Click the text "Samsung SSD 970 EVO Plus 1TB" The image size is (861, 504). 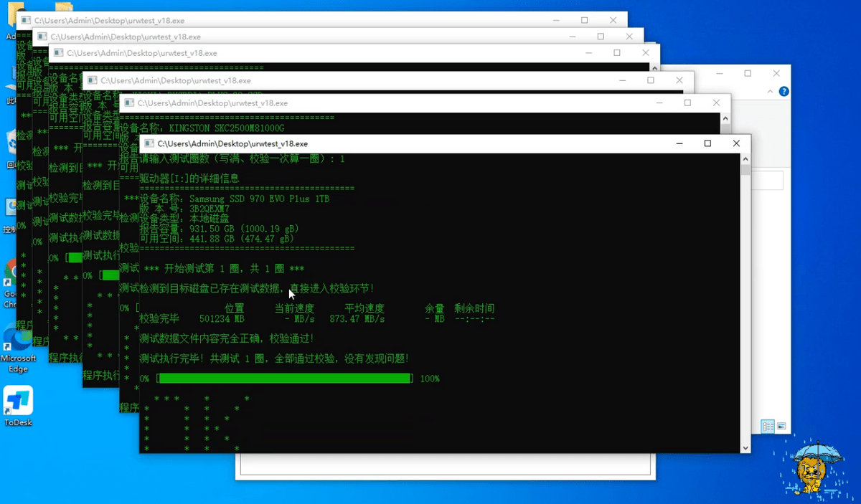click(x=259, y=199)
